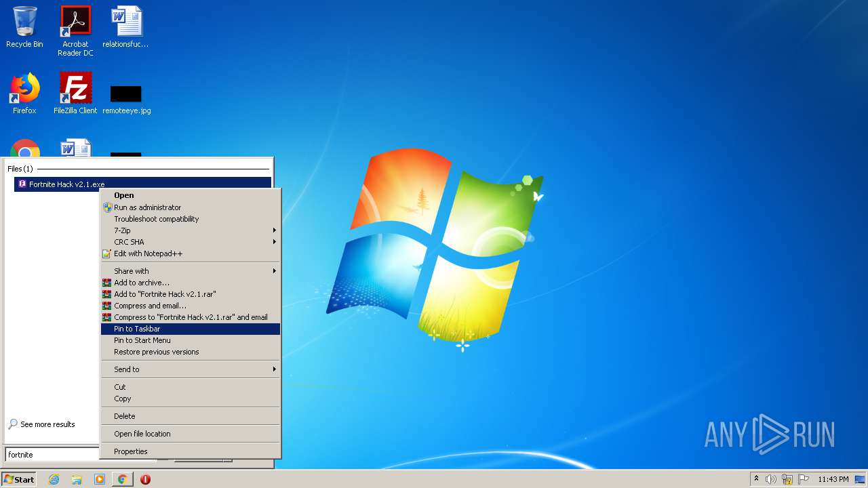Select Add to archive... option
The height and width of the screenshot is (488, 868).
[191, 283]
